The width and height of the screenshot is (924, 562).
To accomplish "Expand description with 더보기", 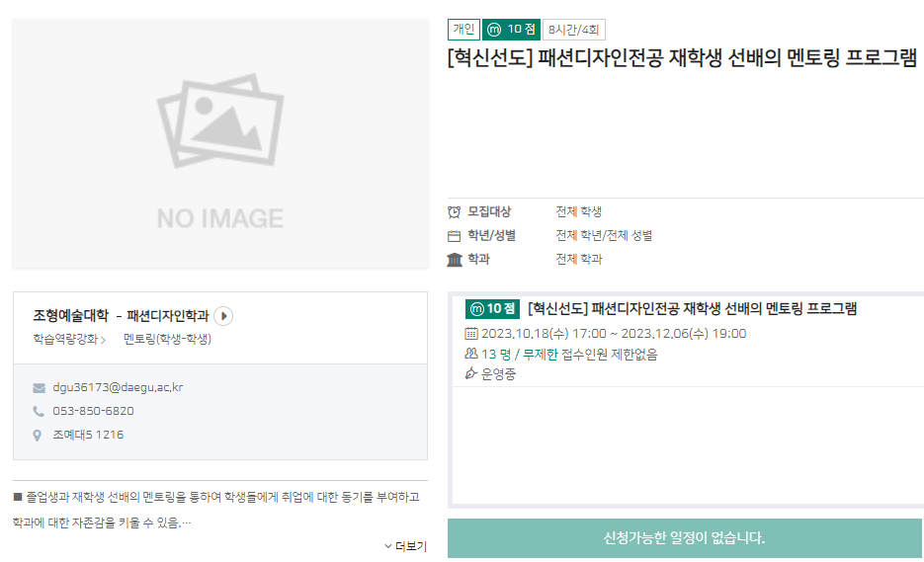I will (406, 546).
